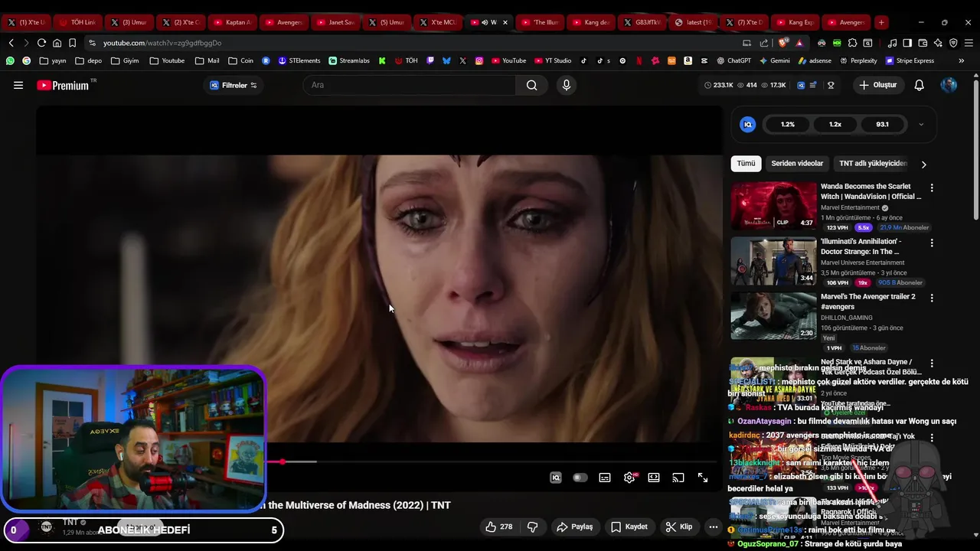The height and width of the screenshot is (551, 980).
Task: Open Brave Shields lion icon
Action: click(x=782, y=43)
